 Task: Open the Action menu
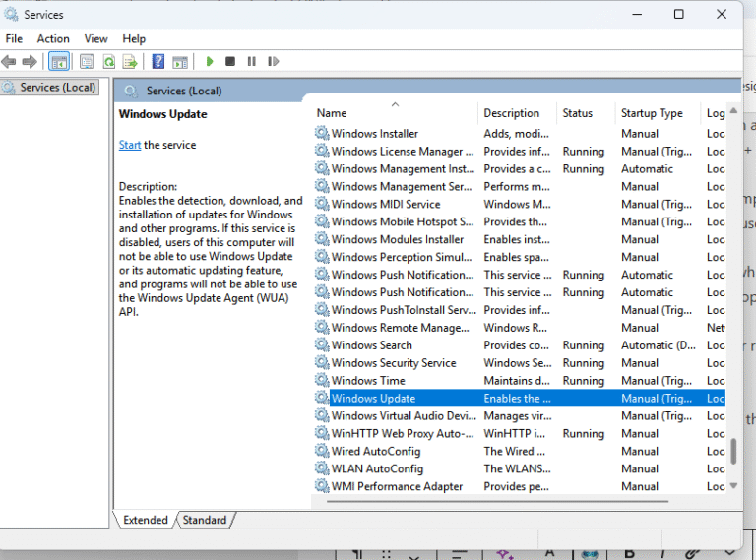53,38
